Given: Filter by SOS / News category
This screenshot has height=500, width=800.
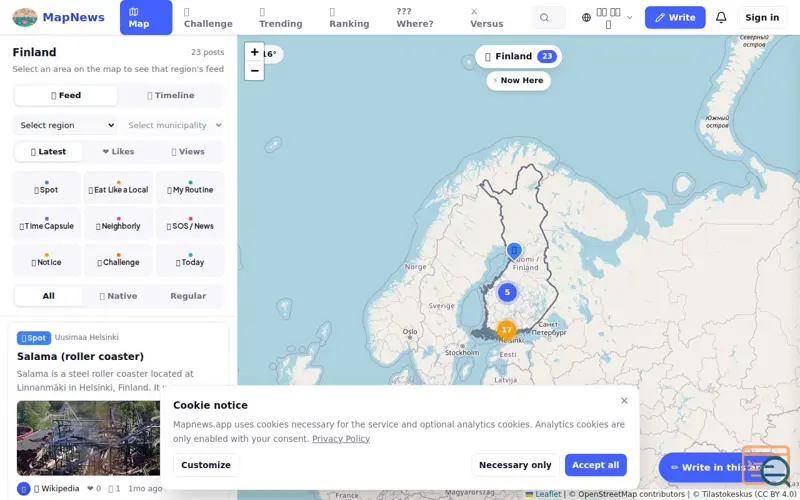Looking at the screenshot, I should tap(190, 224).
